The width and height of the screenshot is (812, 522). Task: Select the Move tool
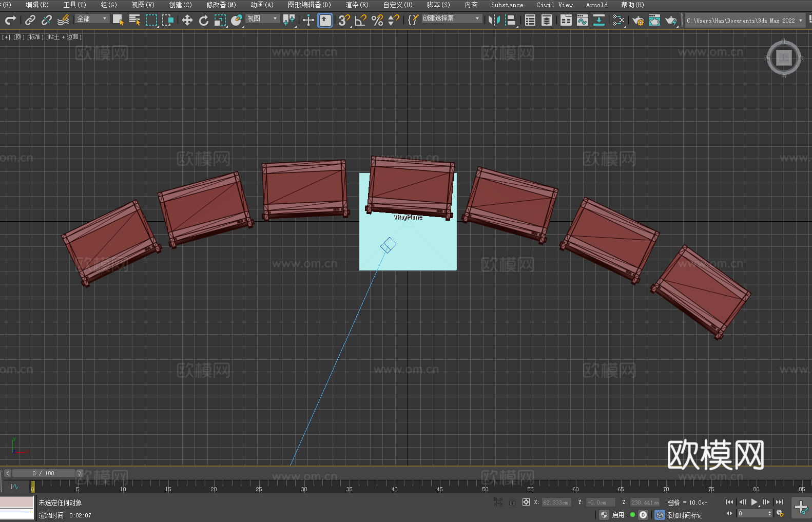[x=187, y=20]
